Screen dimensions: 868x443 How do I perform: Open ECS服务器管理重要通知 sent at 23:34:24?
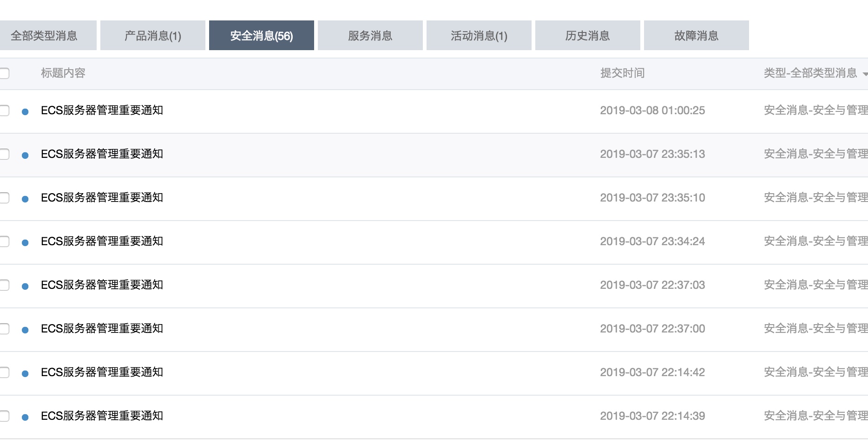pyautogui.click(x=102, y=241)
